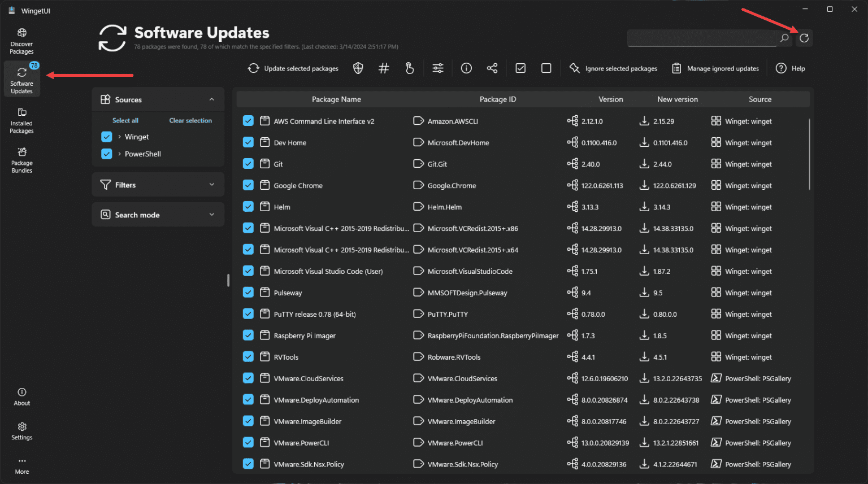The image size is (868, 484).
Task: Click Update selected packages
Action: click(x=293, y=68)
